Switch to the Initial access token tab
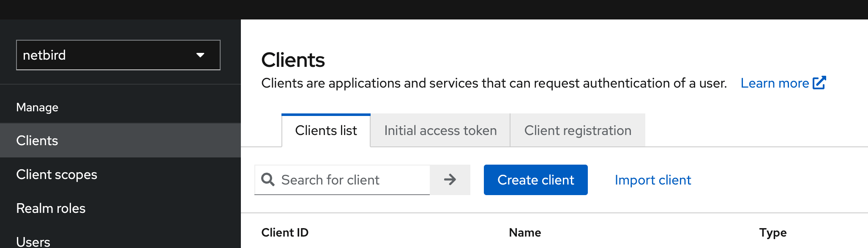 440,130
